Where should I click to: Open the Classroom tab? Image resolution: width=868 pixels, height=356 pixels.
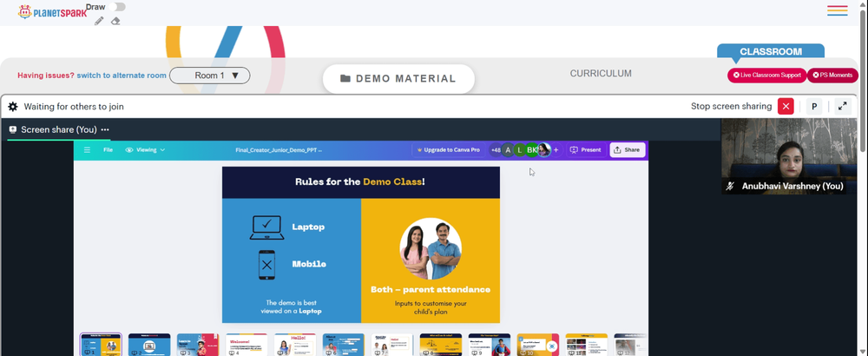click(x=771, y=51)
